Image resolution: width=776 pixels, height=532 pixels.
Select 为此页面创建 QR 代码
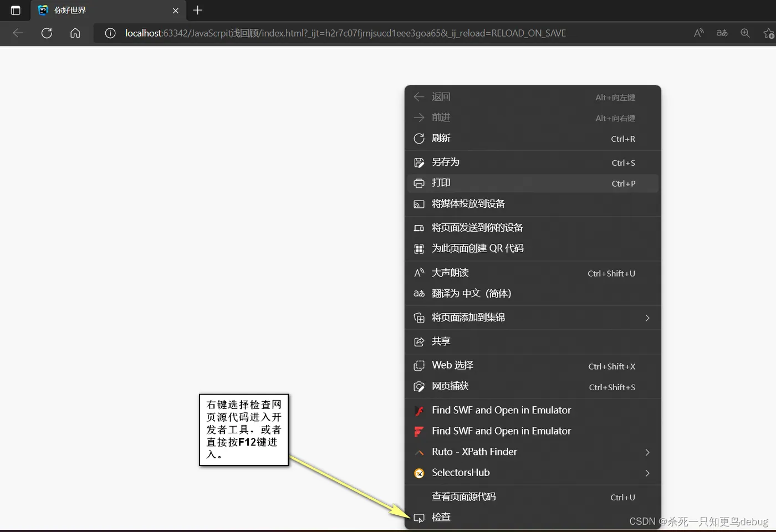coord(533,248)
